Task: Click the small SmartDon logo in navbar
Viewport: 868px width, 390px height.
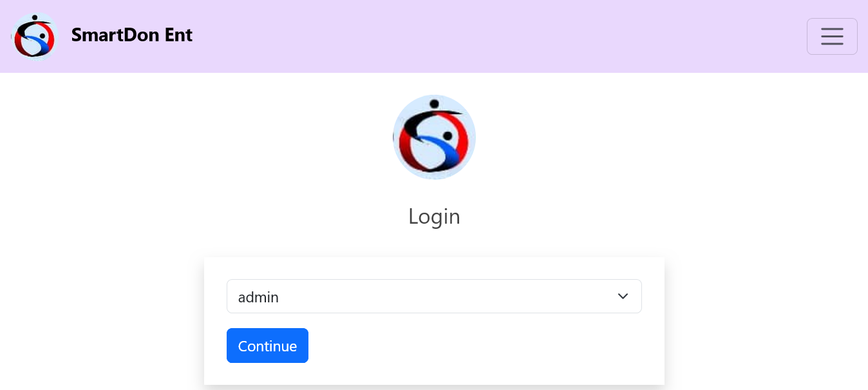Action: pyautogui.click(x=35, y=36)
